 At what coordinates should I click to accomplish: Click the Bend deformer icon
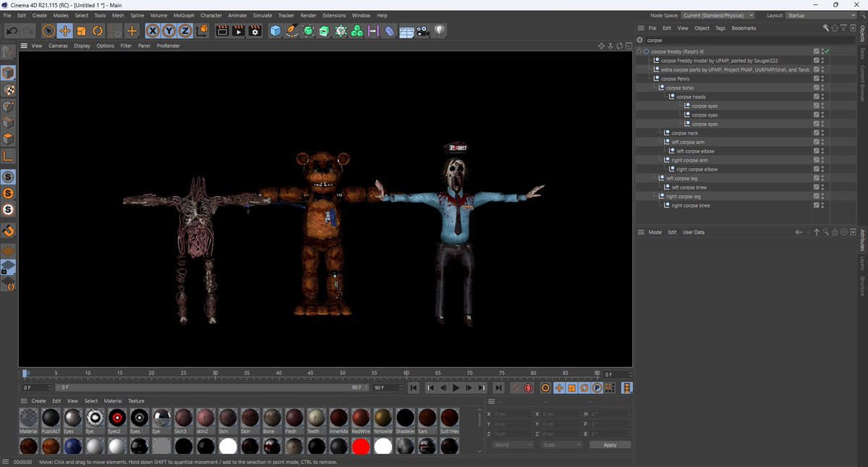390,30
